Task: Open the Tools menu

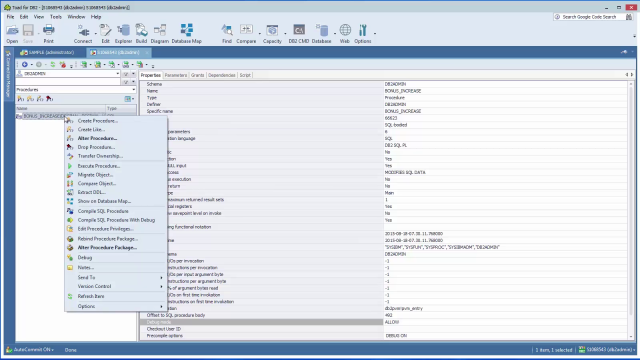Action: click(x=56, y=17)
